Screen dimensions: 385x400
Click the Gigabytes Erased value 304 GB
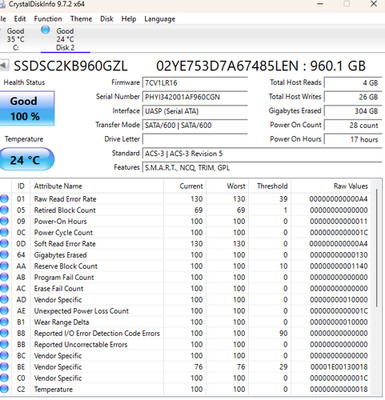[353, 111]
